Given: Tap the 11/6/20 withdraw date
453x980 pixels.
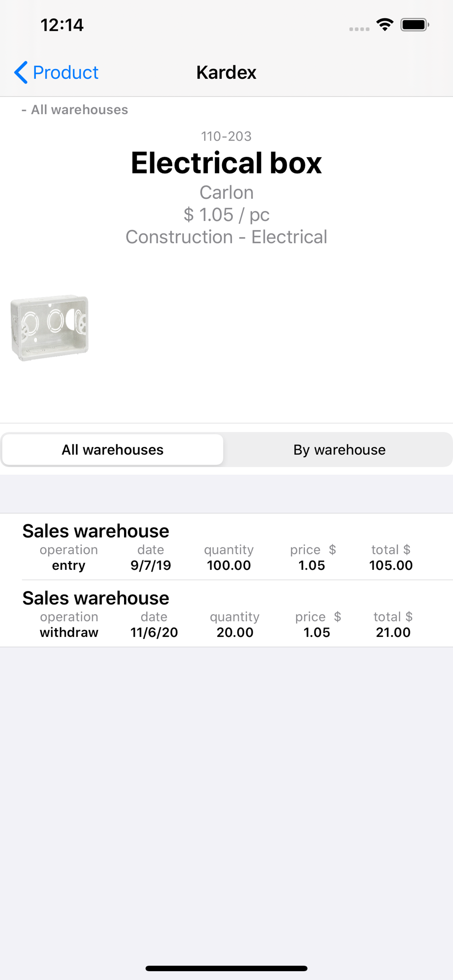Looking at the screenshot, I should pyautogui.click(x=154, y=633).
